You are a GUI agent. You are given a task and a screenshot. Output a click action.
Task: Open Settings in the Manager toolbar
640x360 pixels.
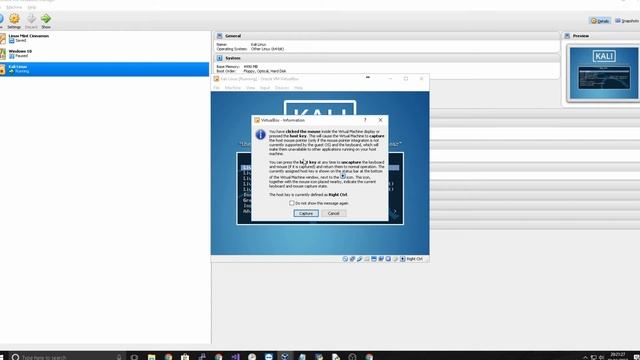tap(14, 21)
